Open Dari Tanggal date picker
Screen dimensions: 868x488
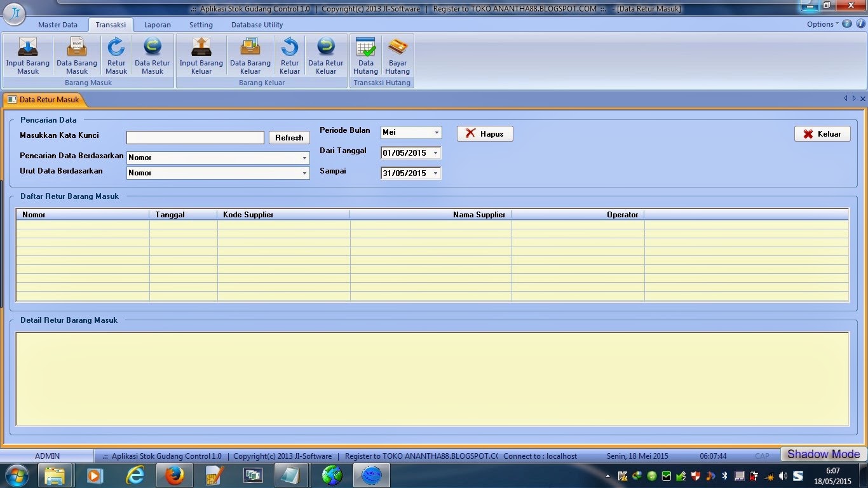coord(435,153)
